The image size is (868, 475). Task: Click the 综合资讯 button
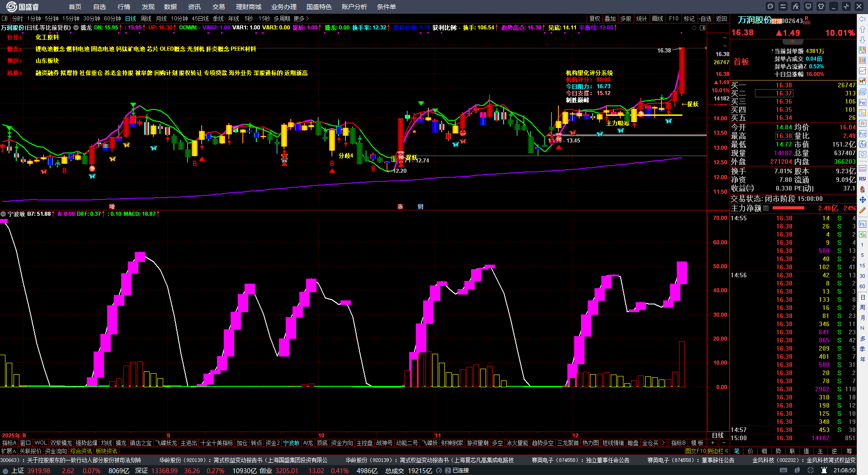(81, 451)
